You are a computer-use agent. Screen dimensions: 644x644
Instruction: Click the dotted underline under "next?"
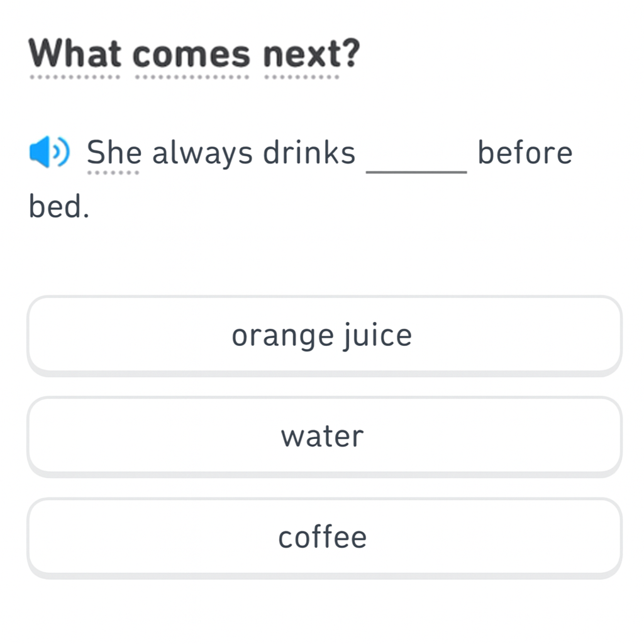point(302,78)
